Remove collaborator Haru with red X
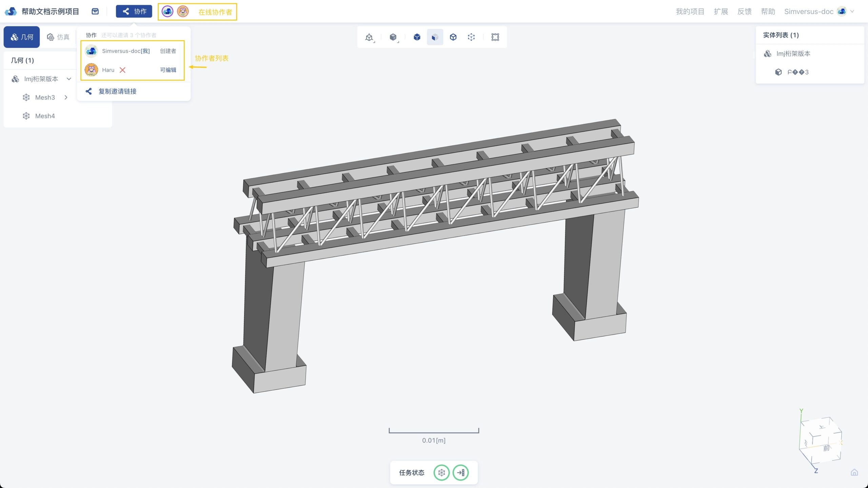868x488 pixels. pyautogui.click(x=122, y=70)
